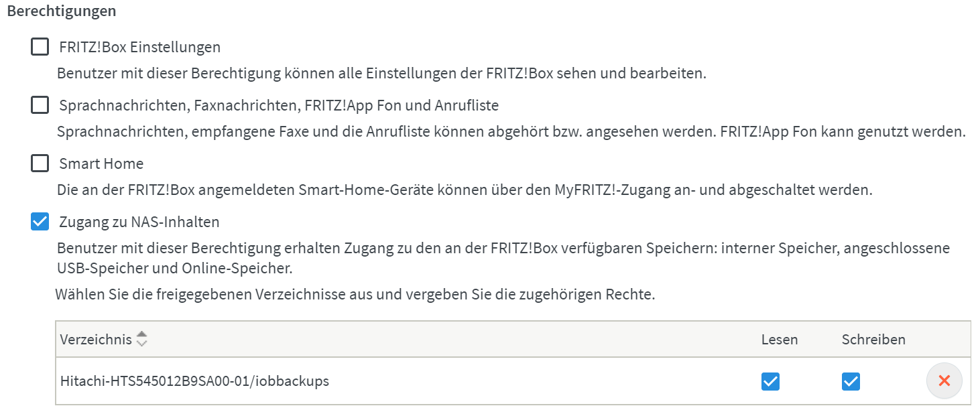The width and height of the screenshot is (980, 408).
Task: Click the Lesen column header
Action: coord(779,339)
